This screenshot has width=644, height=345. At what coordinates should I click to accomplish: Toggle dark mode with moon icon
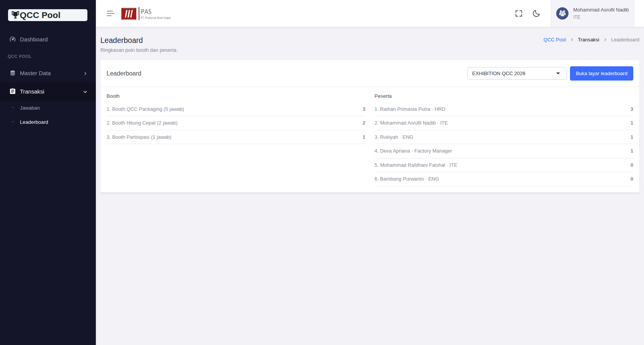[x=536, y=13]
